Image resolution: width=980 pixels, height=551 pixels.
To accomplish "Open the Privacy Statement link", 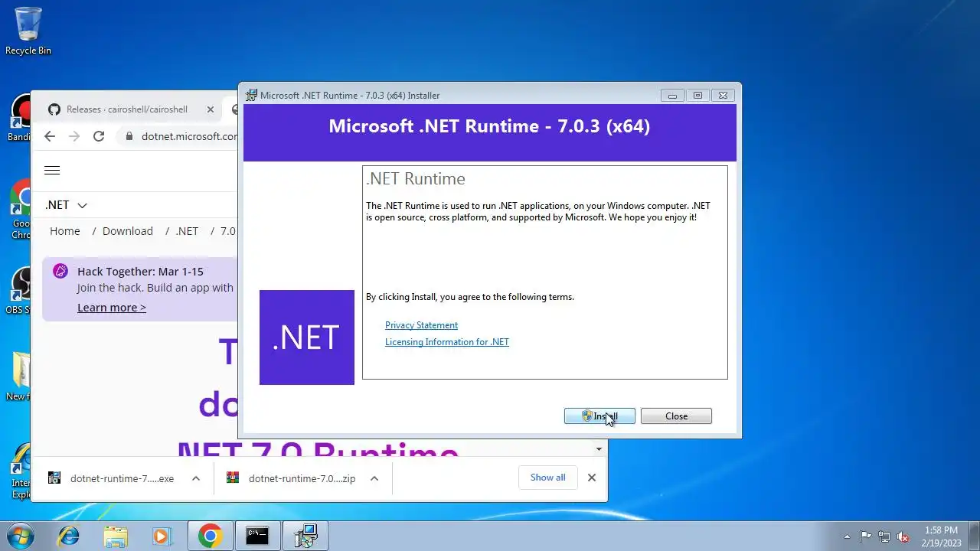I will [421, 325].
